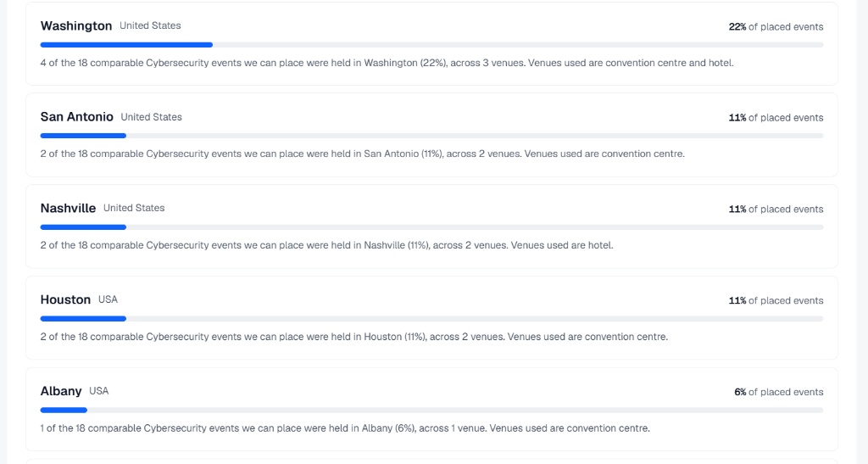Select the Albany city heading
The width and height of the screenshot is (868, 464).
tap(61, 391)
